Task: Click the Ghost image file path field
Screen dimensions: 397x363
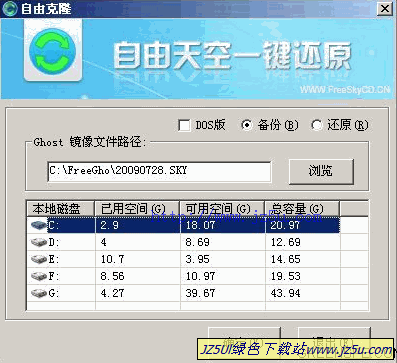Action: [159, 171]
